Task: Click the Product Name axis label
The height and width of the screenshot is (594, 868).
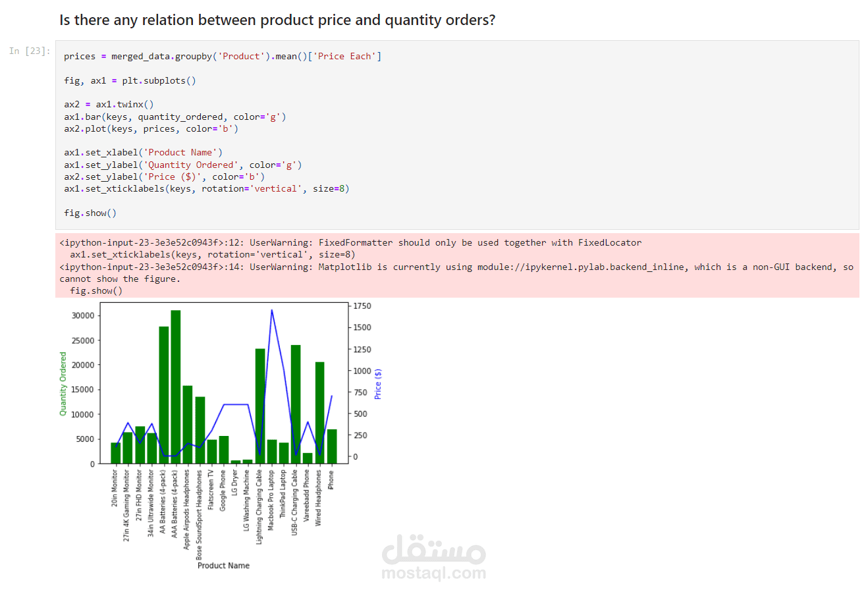Action: [223, 566]
